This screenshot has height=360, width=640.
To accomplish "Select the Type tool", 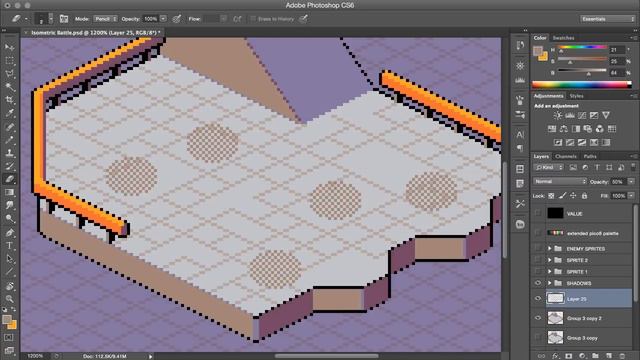I will 9,246.
